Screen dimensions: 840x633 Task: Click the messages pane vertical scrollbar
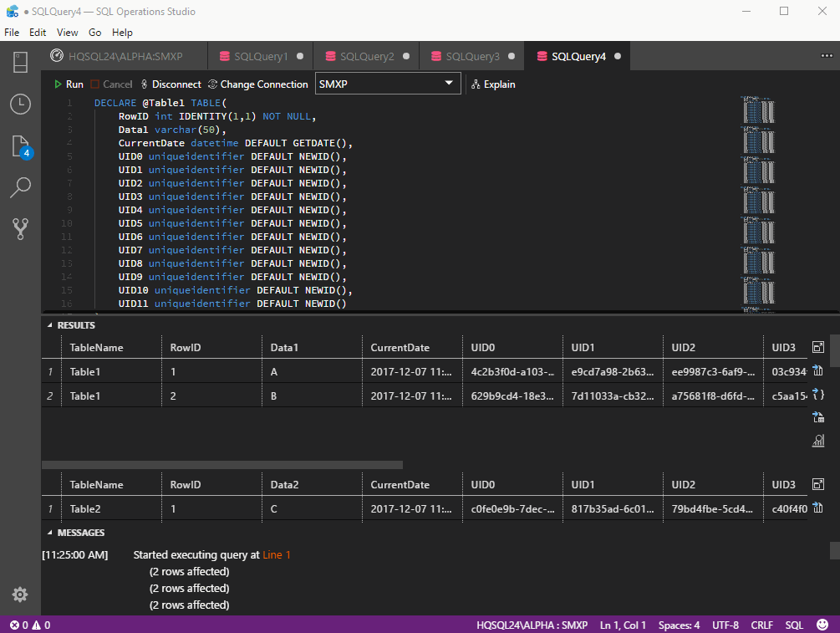835,550
